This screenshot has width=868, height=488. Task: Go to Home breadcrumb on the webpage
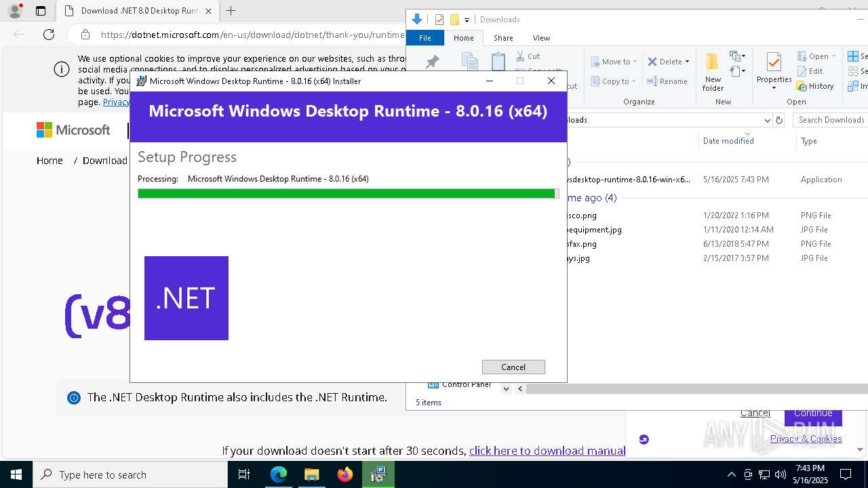(x=50, y=161)
